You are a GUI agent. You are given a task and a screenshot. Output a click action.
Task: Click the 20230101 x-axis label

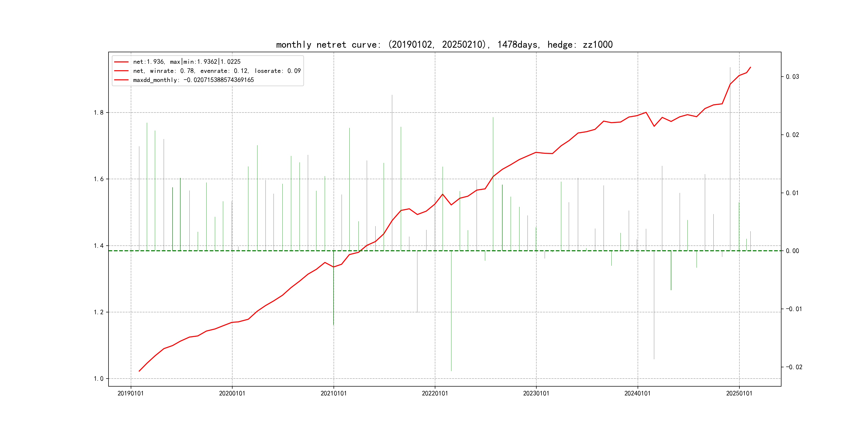pyautogui.click(x=536, y=393)
